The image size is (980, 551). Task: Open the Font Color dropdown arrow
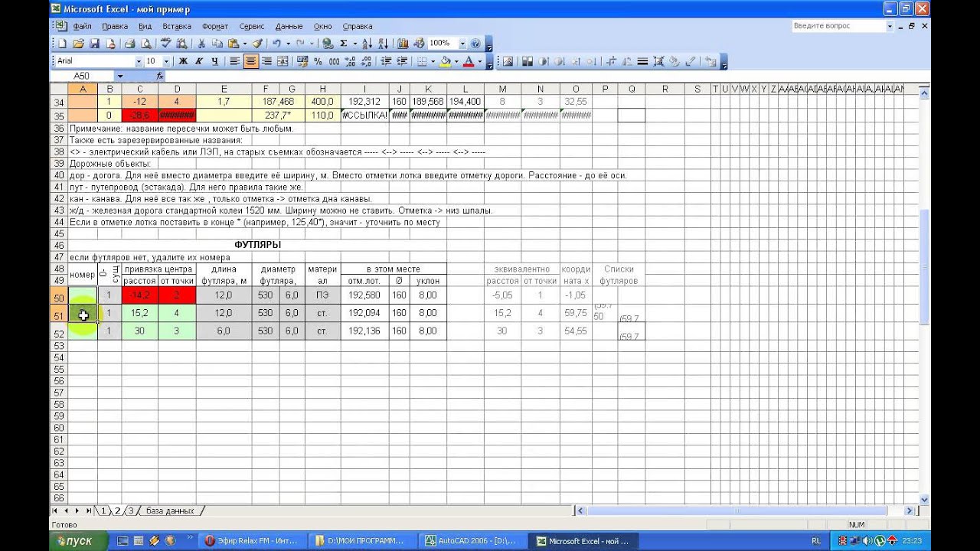coord(480,61)
